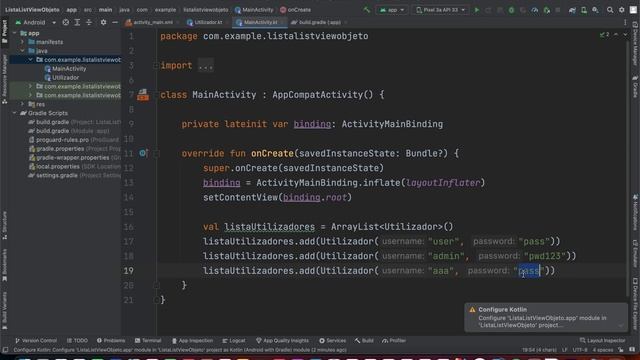Open the Services tool window
The width and height of the screenshot is (640, 360).
[333, 340]
